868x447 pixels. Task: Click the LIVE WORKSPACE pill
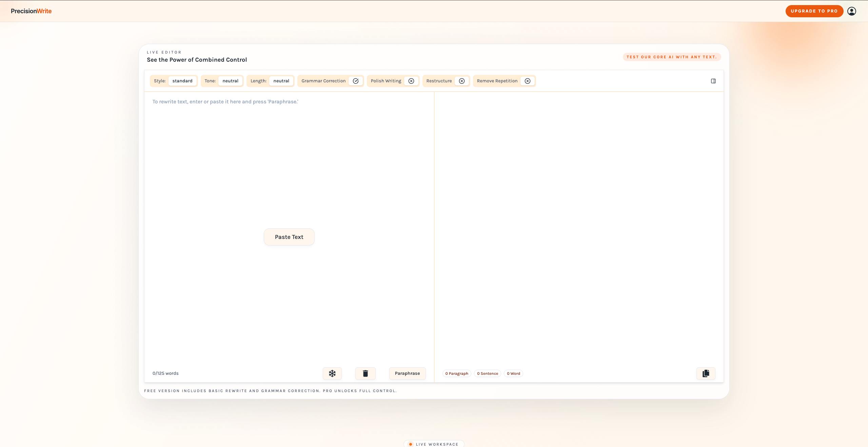point(434,444)
